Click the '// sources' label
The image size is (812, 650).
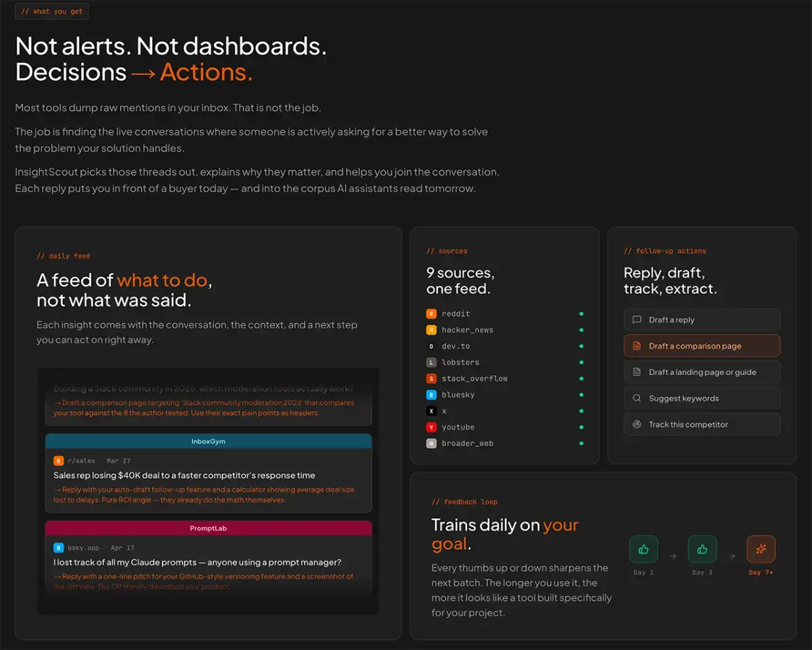[447, 251]
